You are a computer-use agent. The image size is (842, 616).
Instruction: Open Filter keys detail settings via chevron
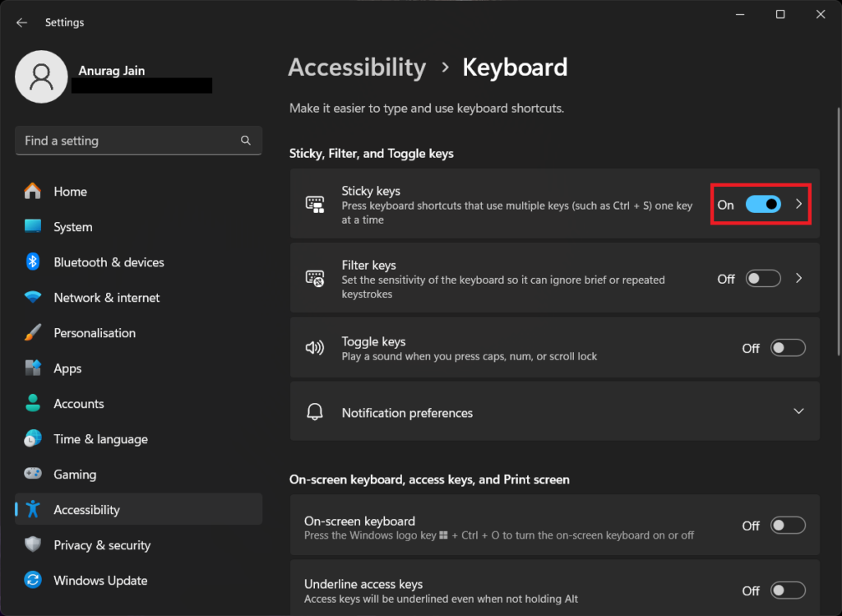click(798, 278)
